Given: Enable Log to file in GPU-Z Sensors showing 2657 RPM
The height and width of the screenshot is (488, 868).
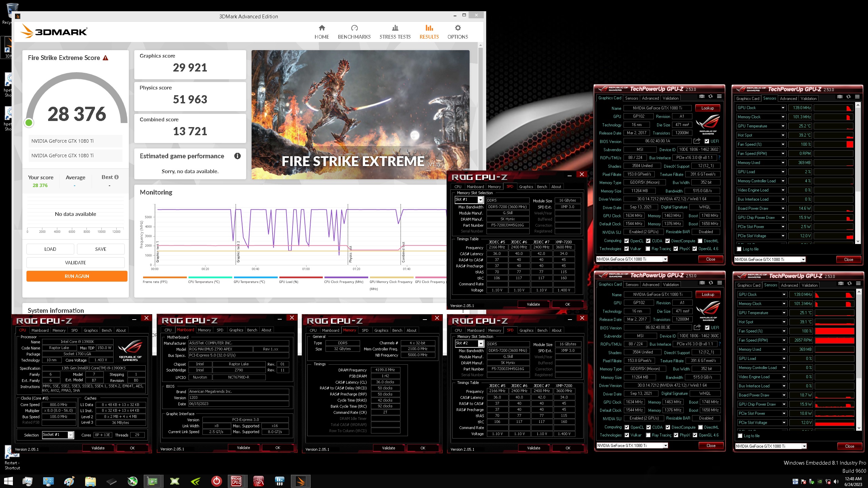Looking at the screenshot, I should (740, 436).
